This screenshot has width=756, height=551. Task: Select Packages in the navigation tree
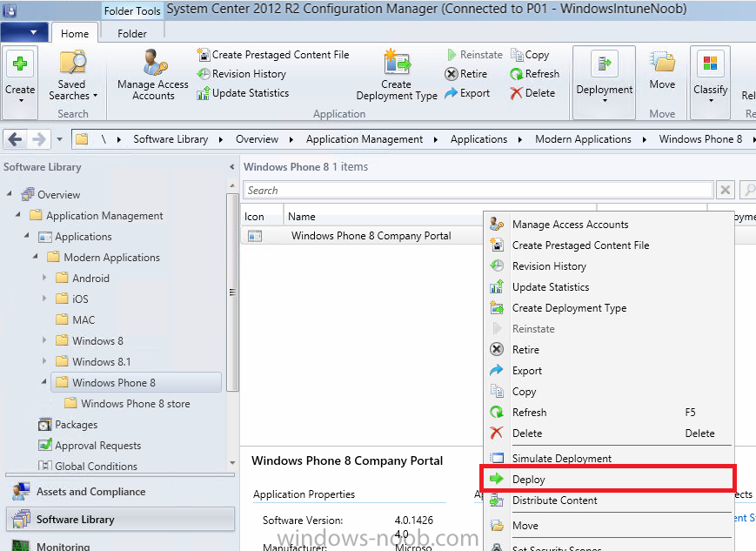coord(68,425)
